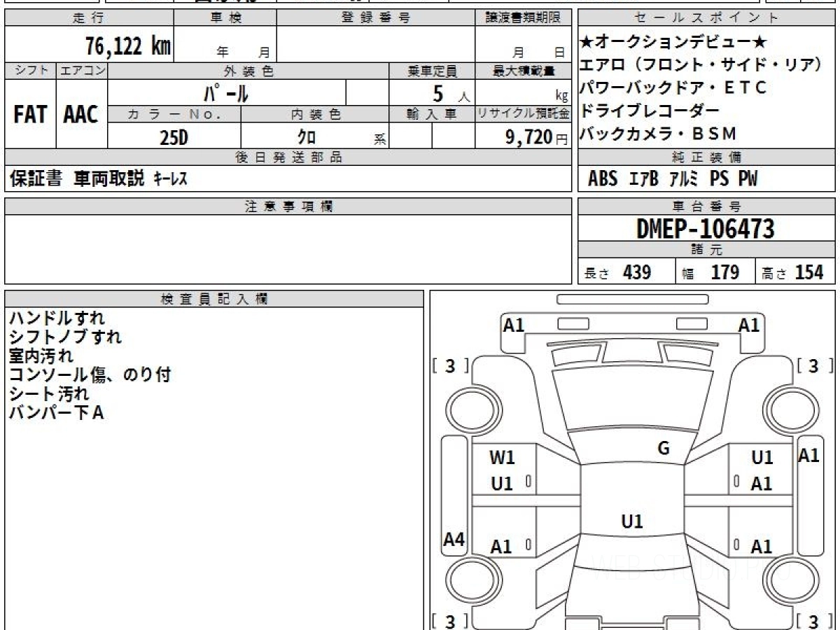Select the シフトノブすれ note
This screenshot has height=630, width=840.
point(65,337)
